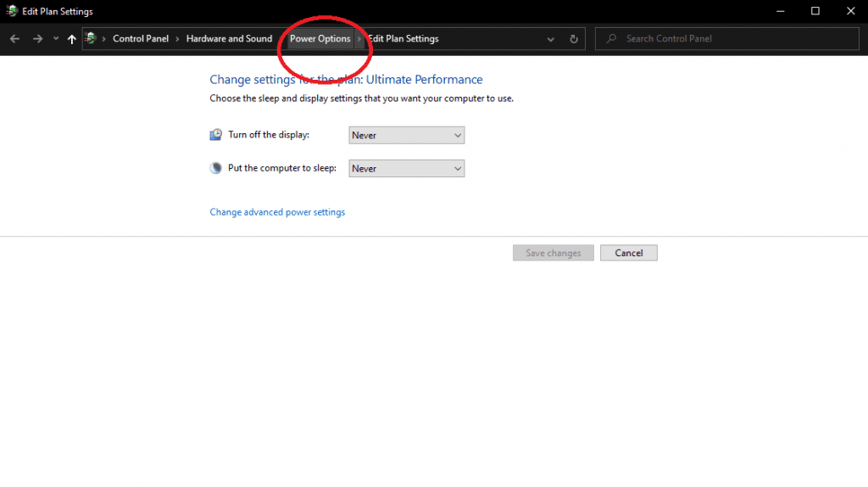The height and width of the screenshot is (487, 868).
Task: Close the Edit Plan Settings window
Action: point(851,11)
